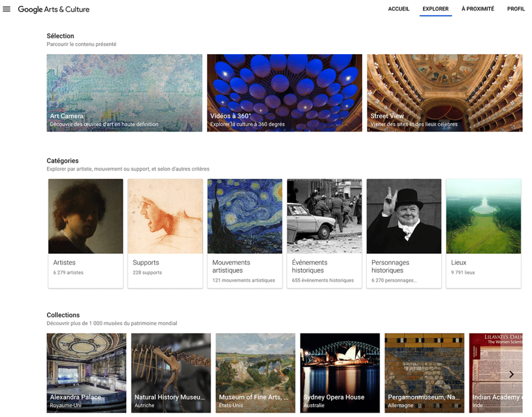This screenshot has height=417, width=532.
Task: Open the Alexandra Palace collection
Action: (87, 373)
